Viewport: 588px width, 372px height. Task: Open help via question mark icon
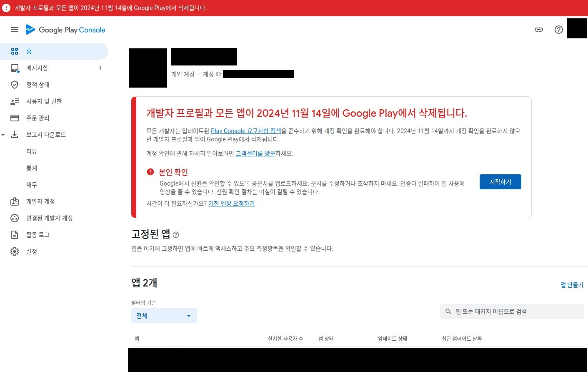[x=559, y=30]
